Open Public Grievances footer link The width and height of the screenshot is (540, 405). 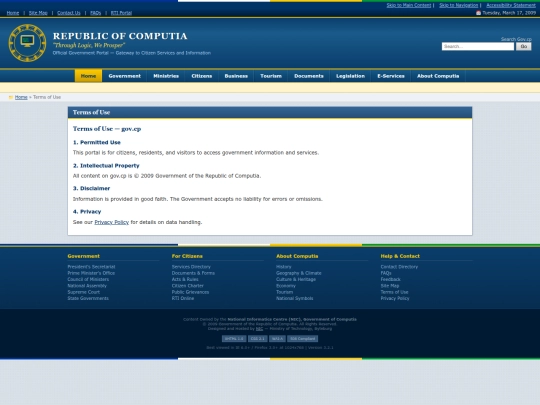[190, 292]
